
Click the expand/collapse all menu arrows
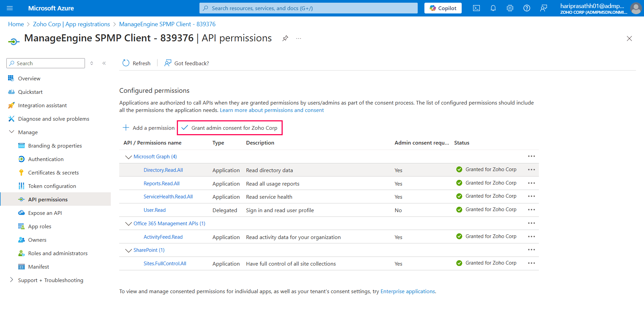pyautogui.click(x=92, y=63)
